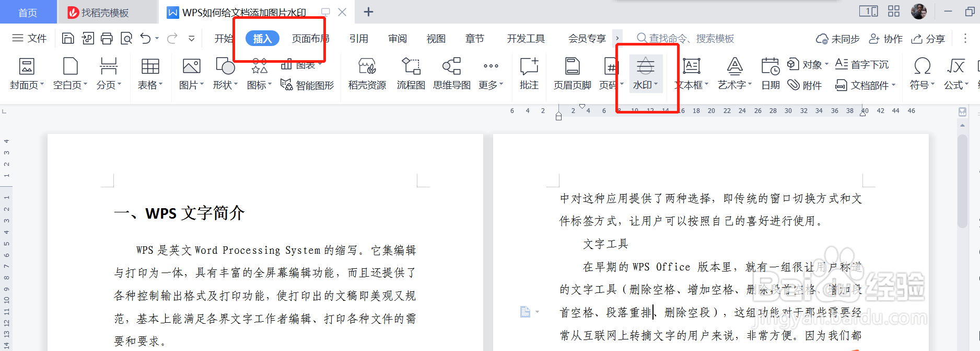
Task: Open the 符号 symbol dropdown
Action: 922,74
